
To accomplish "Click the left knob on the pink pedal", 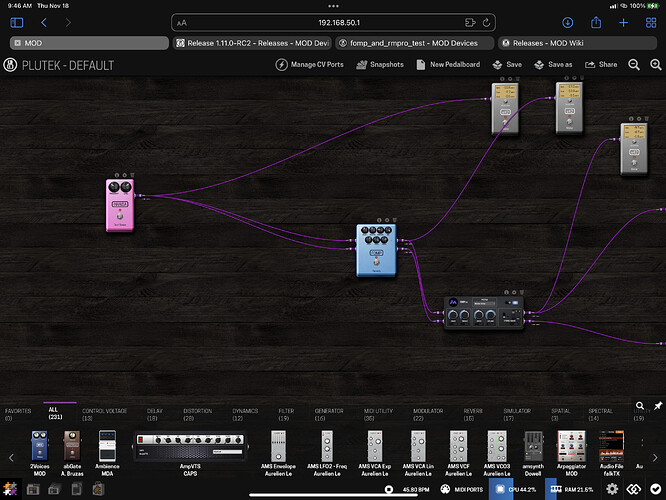I will (114, 187).
